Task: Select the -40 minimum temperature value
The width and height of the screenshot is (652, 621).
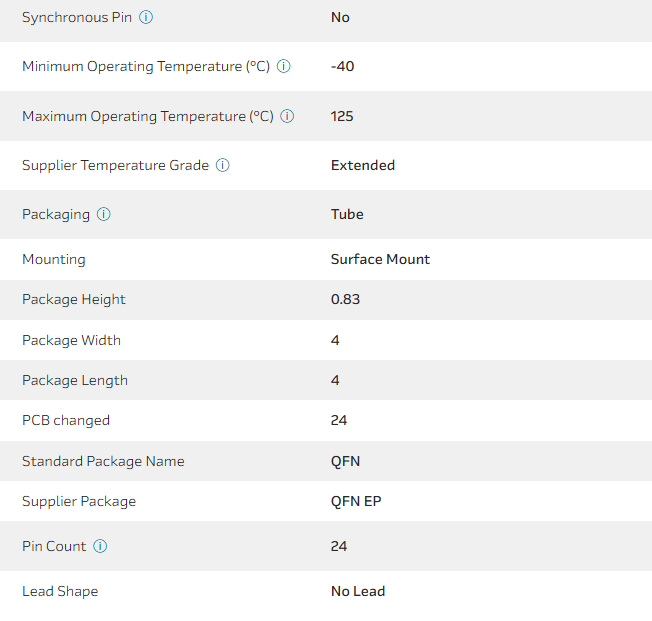Action: 342,67
